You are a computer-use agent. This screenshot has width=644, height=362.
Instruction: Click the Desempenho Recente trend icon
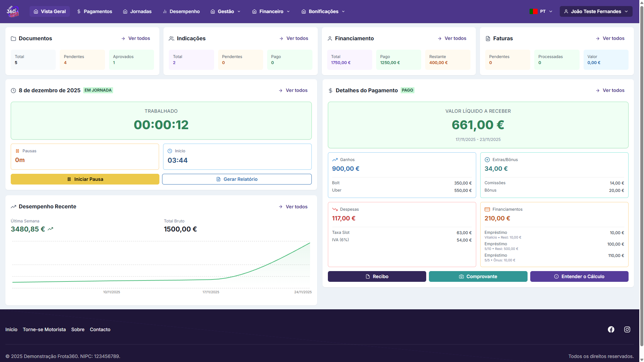[13, 207]
